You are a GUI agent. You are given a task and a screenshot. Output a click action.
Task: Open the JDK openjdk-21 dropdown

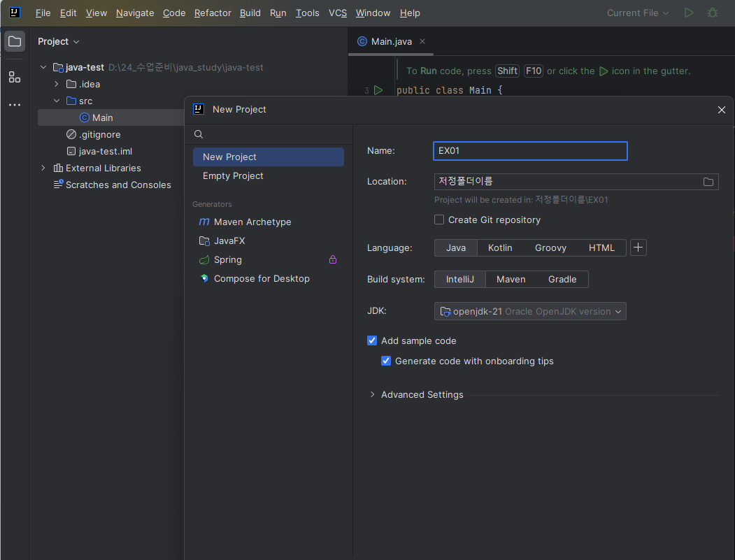[x=530, y=311]
